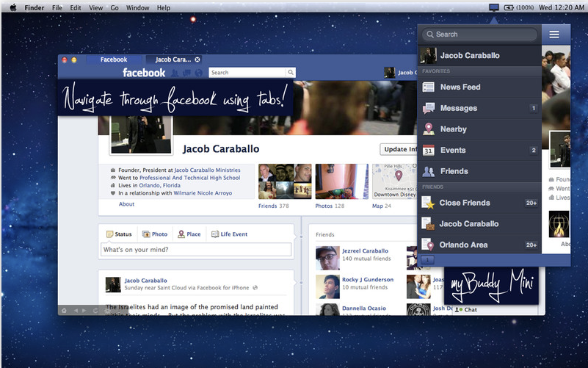Viewport: 588px width, 368px height.
Task: Open Wilmarie Nicole Arroyo link
Action: coord(203,193)
